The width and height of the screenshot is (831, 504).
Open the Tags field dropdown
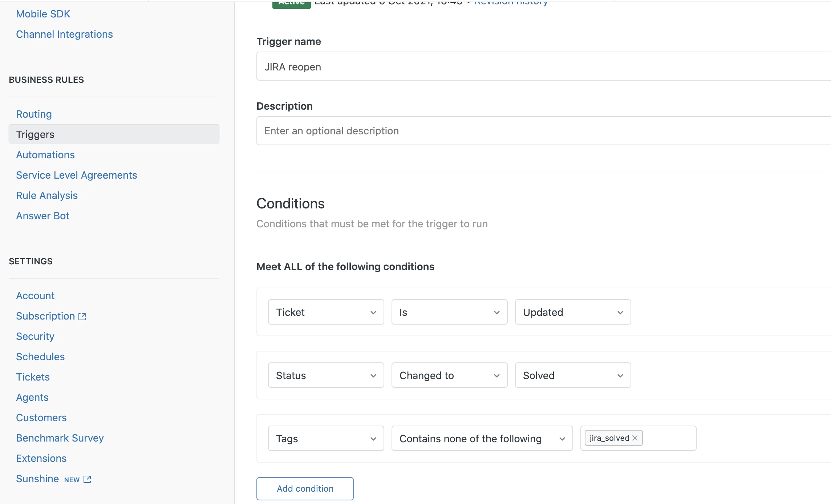[x=326, y=439]
